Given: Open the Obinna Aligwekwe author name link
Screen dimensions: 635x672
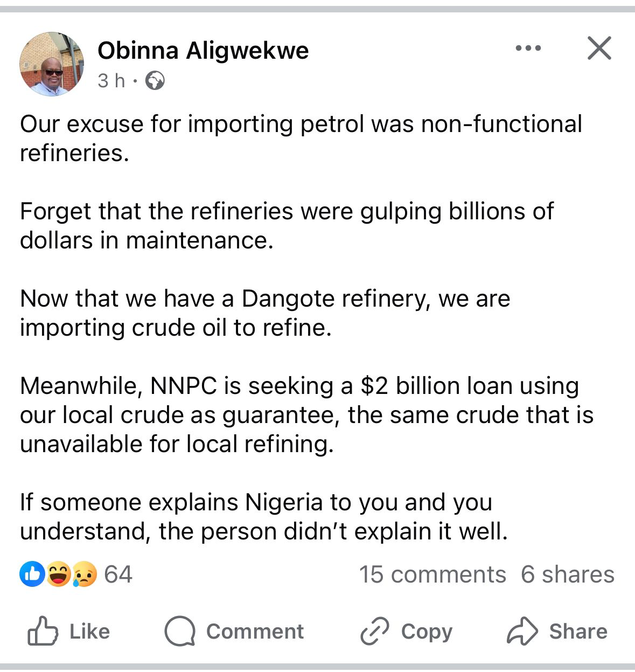Looking at the screenshot, I should (x=203, y=51).
